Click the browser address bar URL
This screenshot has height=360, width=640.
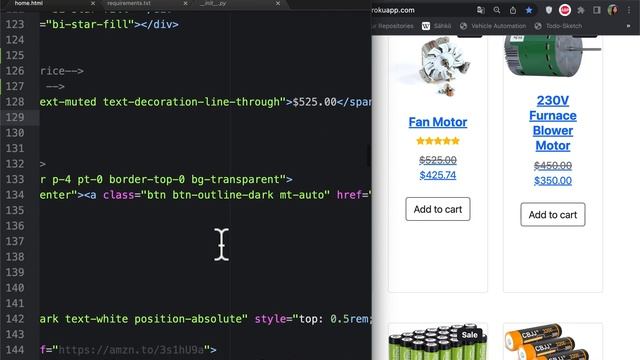tap(393, 10)
